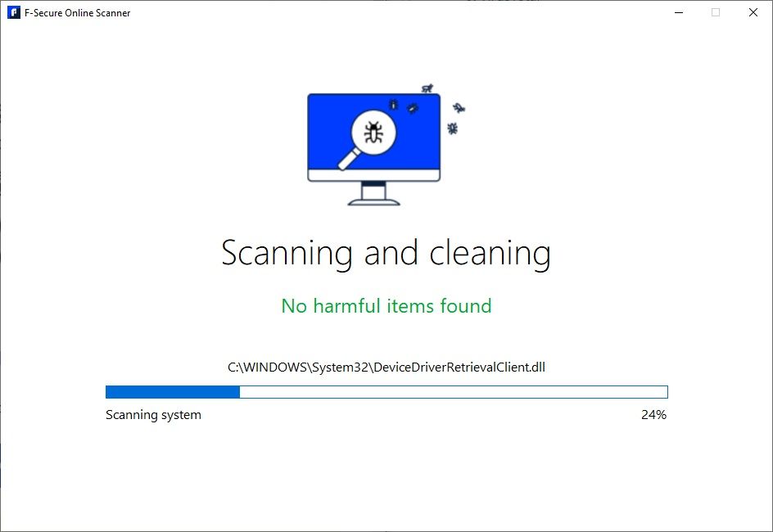
Task: Click the Scanning and cleaning heading
Action: pos(386,253)
